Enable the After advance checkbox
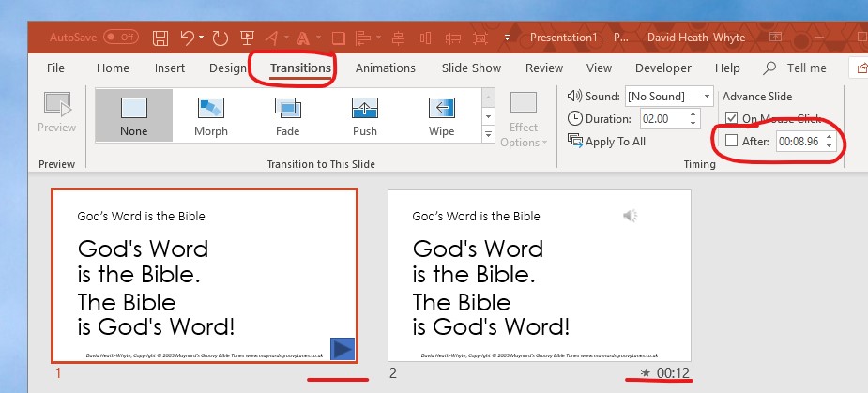This screenshot has width=868, height=393. pyautogui.click(x=732, y=141)
